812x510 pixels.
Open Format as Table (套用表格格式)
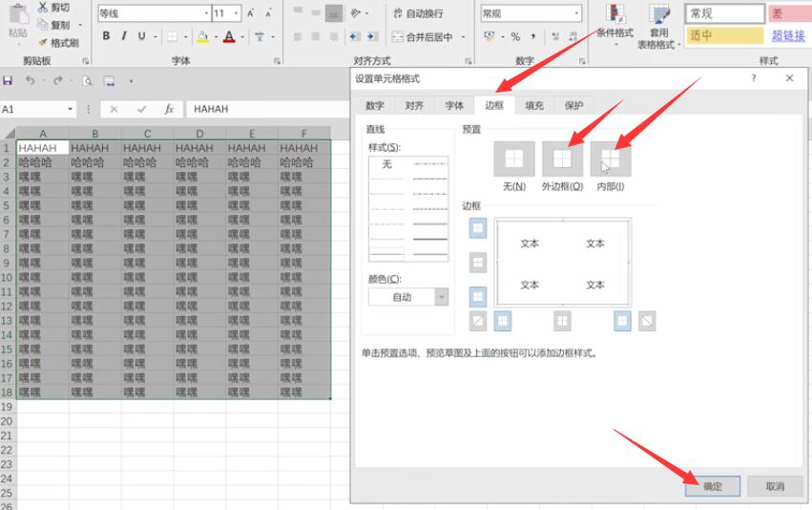658,27
